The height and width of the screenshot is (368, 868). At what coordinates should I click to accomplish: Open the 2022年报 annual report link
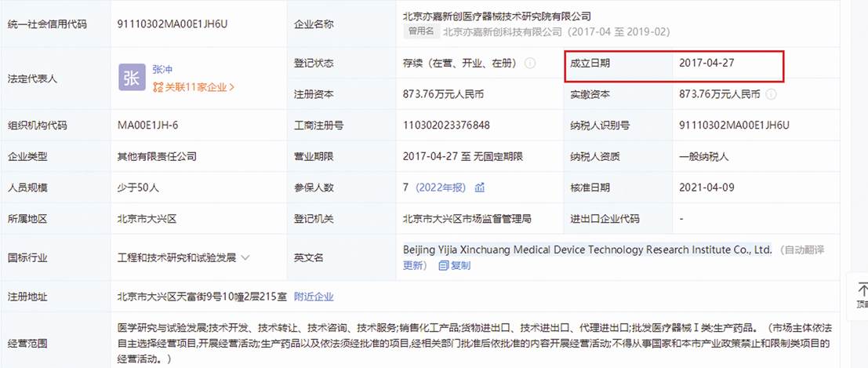click(x=441, y=188)
